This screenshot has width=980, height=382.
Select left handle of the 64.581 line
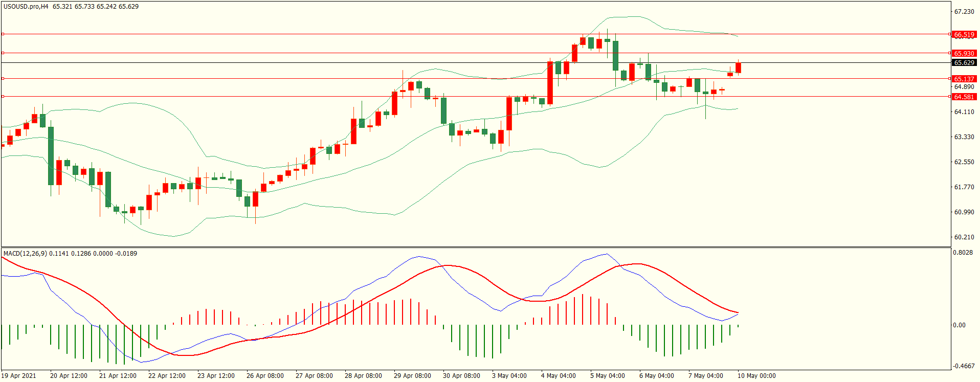3,96
